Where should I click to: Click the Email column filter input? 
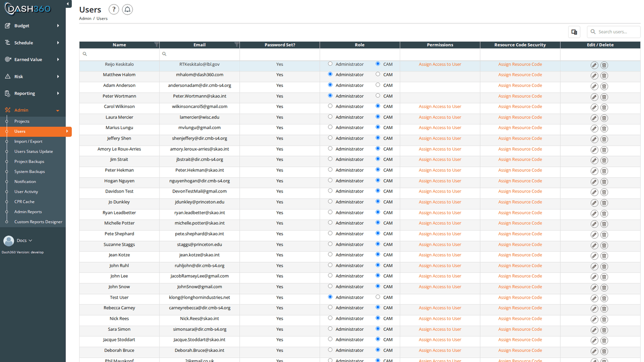[x=199, y=54]
